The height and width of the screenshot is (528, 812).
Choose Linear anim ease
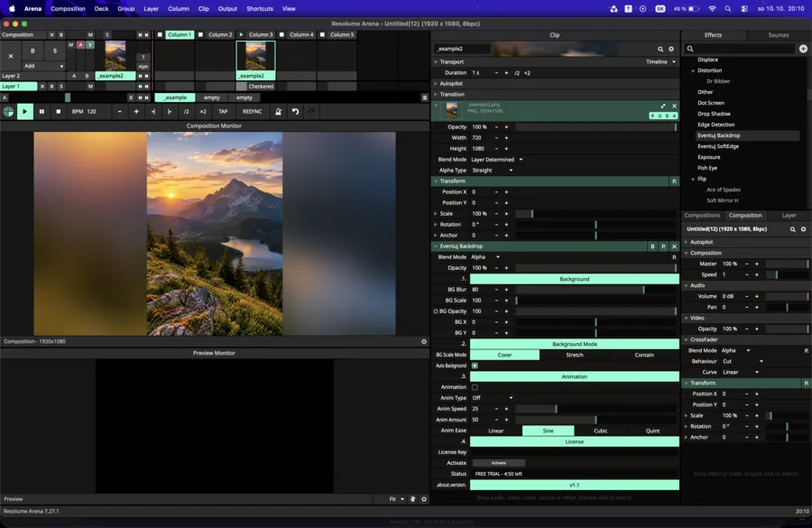496,431
